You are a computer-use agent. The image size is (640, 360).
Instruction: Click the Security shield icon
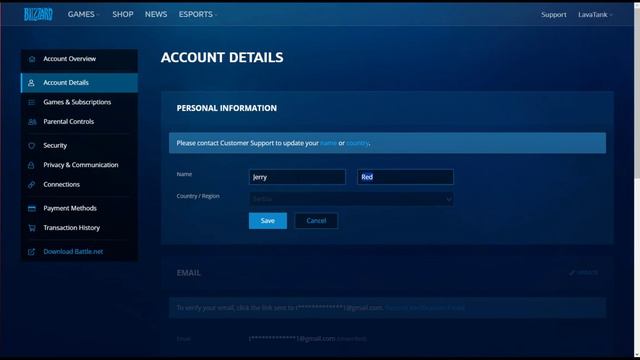[x=31, y=146]
